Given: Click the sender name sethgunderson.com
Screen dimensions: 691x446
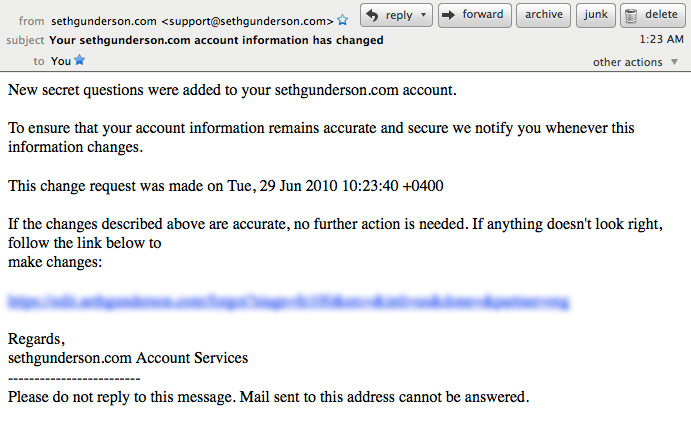Looking at the screenshot, I should click(x=104, y=21).
